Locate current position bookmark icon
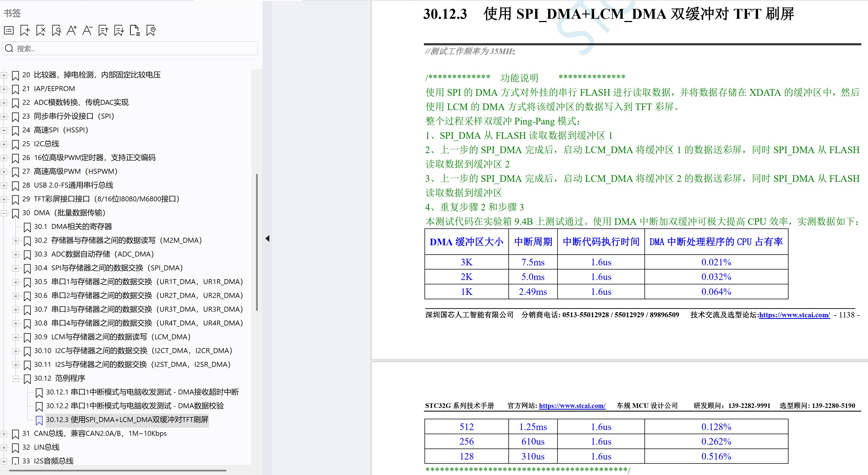The height and width of the screenshot is (475, 868). [x=151, y=30]
